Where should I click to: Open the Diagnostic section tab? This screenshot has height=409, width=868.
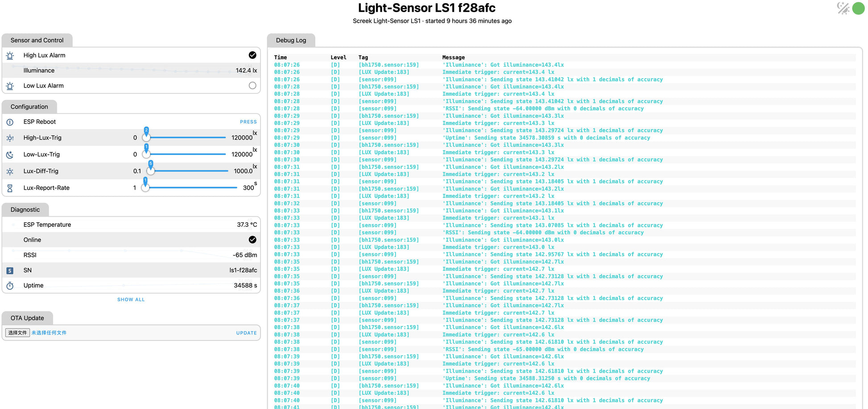coord(25,209)
